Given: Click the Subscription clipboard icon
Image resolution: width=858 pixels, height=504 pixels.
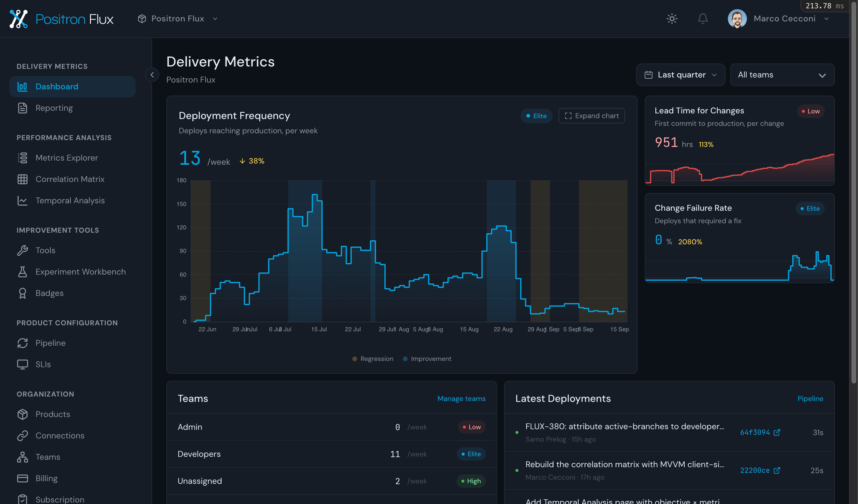Looking at the screenshot, I should (23, 499).
